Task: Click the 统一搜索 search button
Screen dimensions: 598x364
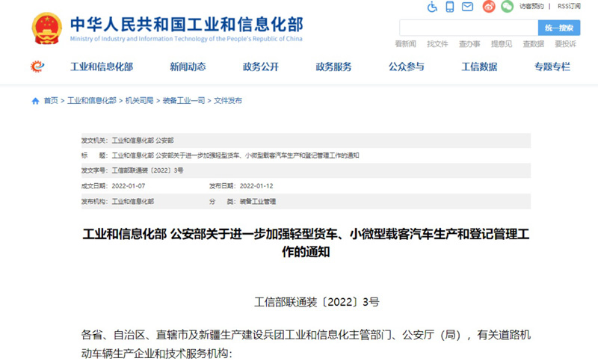Action: click(558, 28)
